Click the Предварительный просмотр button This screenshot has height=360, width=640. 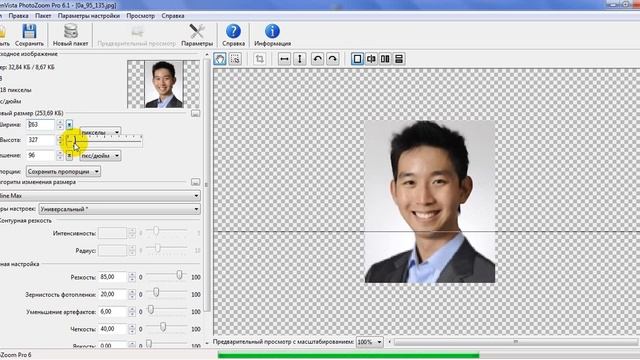[x=136, y=36]
